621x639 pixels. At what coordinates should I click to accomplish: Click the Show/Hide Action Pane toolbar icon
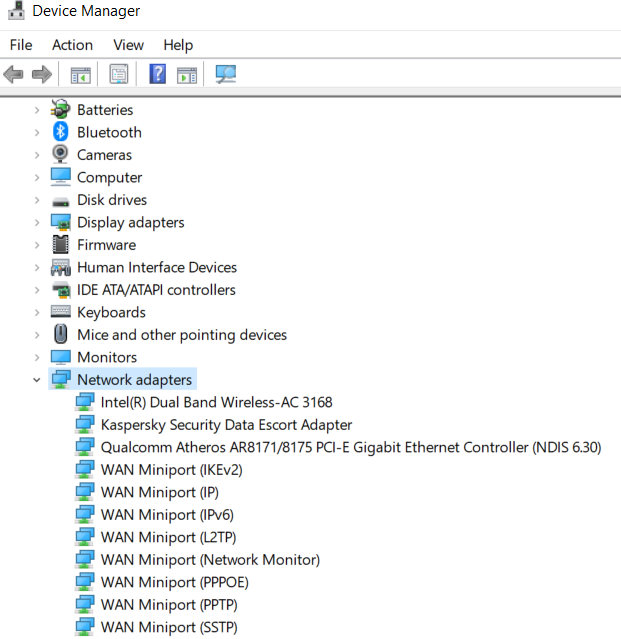click(187, 75)
